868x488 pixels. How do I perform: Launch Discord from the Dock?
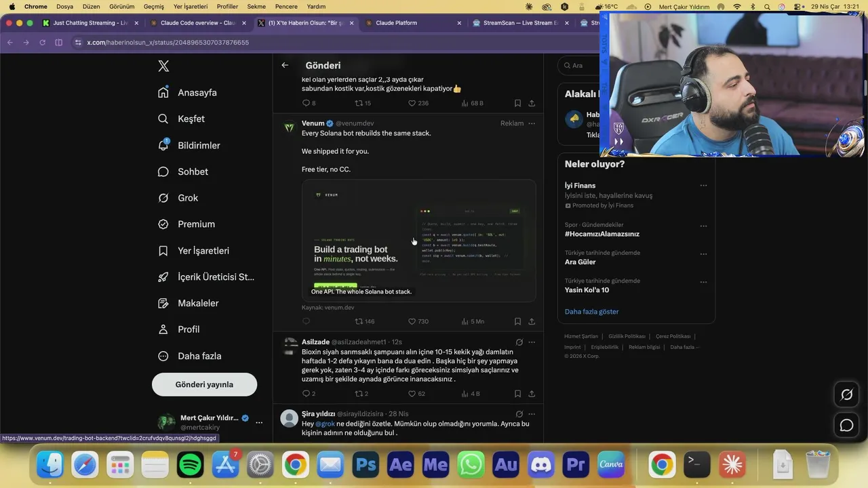click(540, 464)
